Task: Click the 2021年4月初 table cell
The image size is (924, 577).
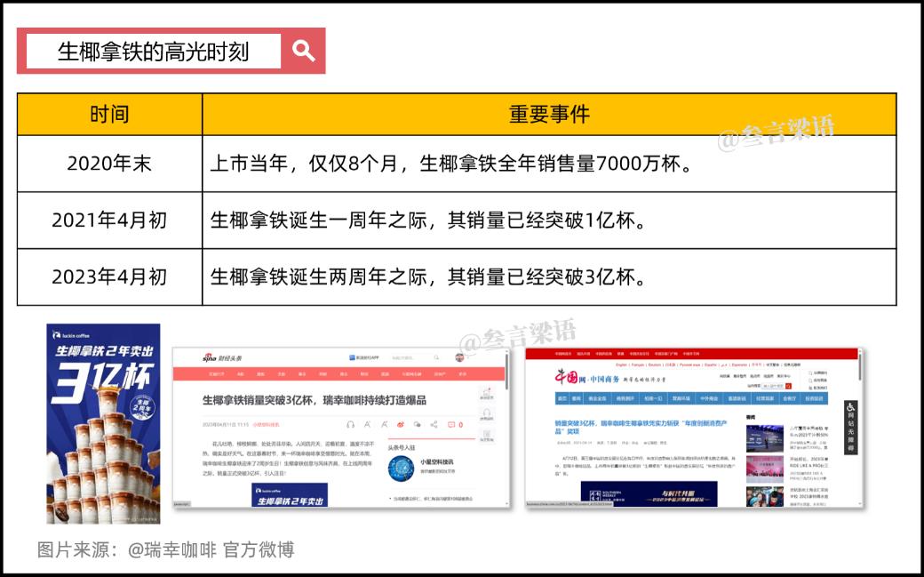Action: (109, 220)
